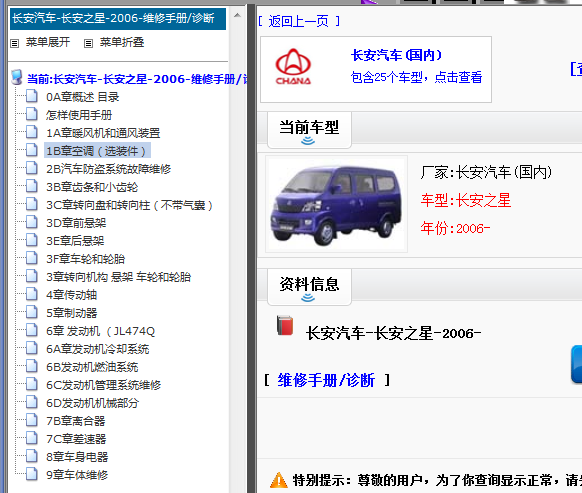
Task: Select 6章 发动机（JL474Q entry
Action: 100,331
